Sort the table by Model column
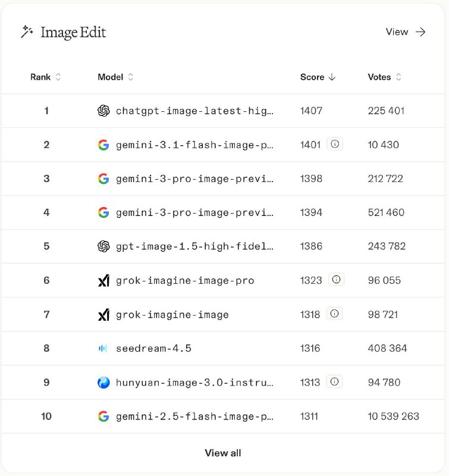449x476 pixels. [115, 77]
